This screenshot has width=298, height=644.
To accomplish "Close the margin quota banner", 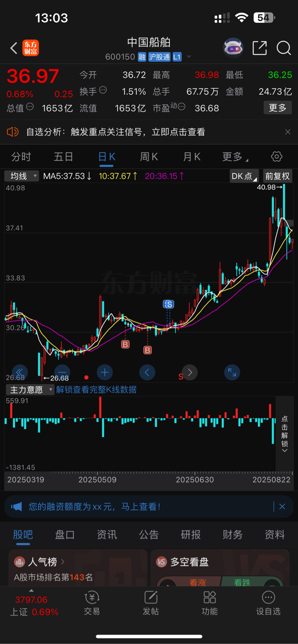I will point(282,507).
